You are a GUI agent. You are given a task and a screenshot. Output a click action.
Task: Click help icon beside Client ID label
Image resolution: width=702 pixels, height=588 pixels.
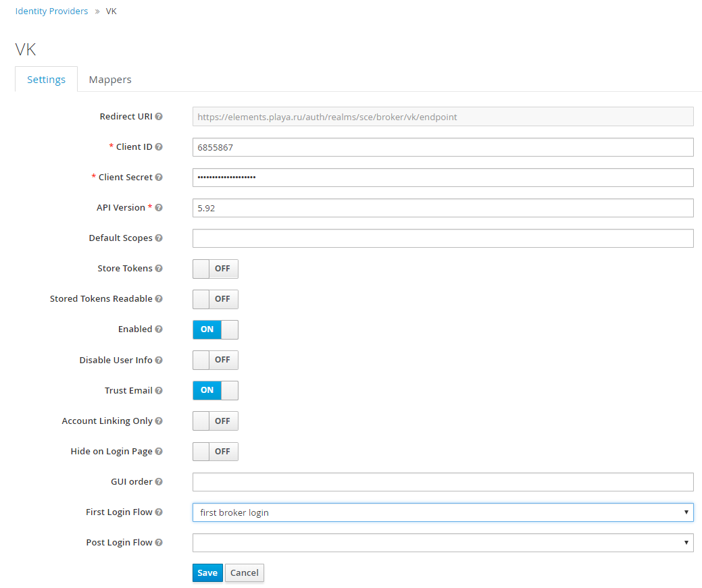tap(159, 146)
